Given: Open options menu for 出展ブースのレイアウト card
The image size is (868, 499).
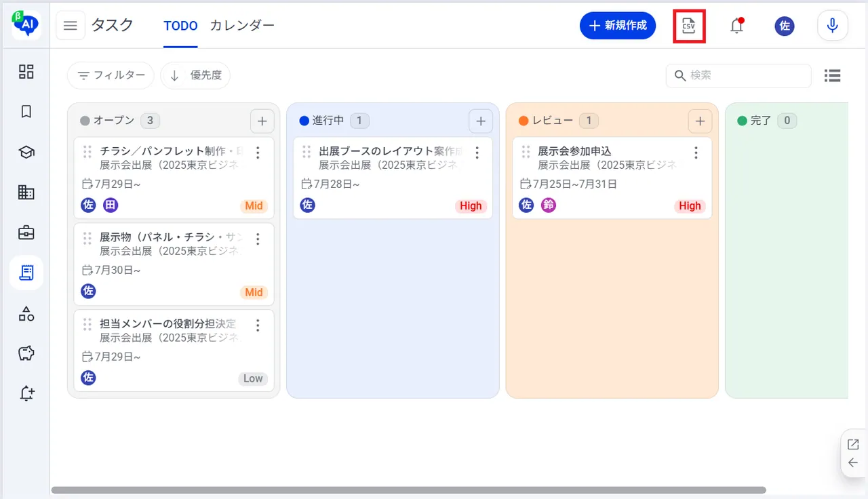Looking at the screenshot, I should pos(477,153).
